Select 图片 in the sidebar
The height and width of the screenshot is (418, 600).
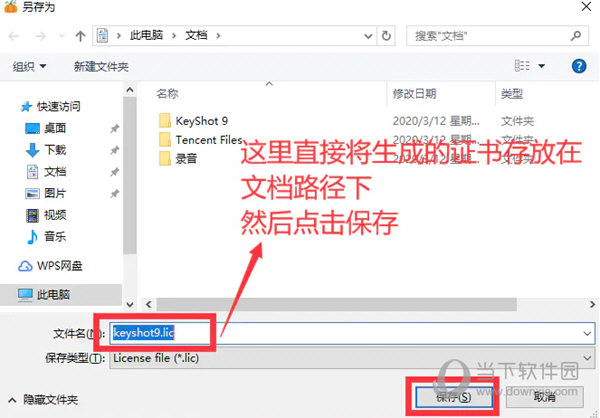coord(46,193)
